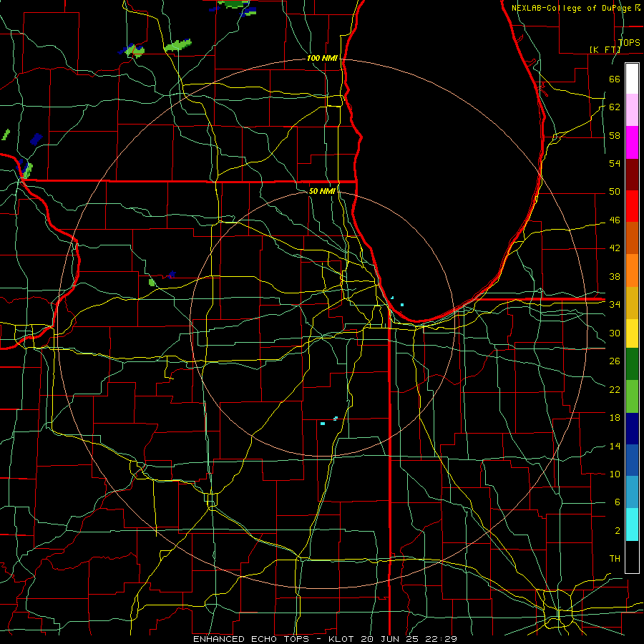Click the 18 legend label
The width and height of the screenshot is (644, 644).
[x=615, y=418]
